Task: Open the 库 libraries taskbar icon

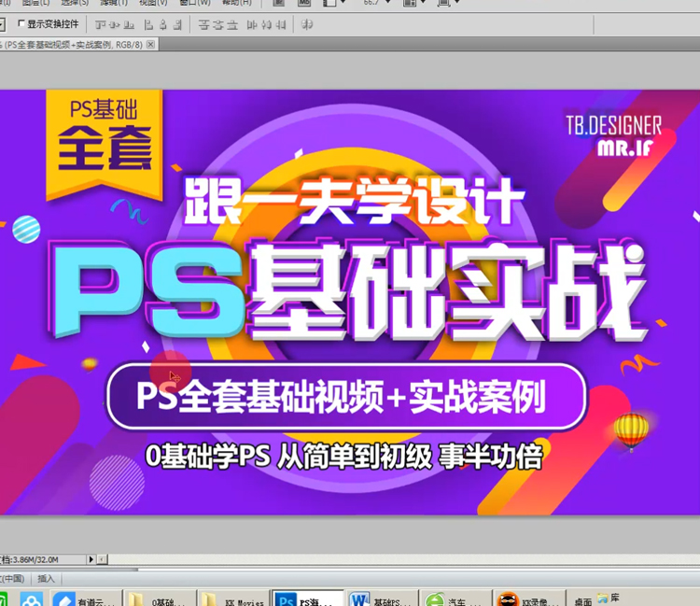Action: click(x=609, y=598)
